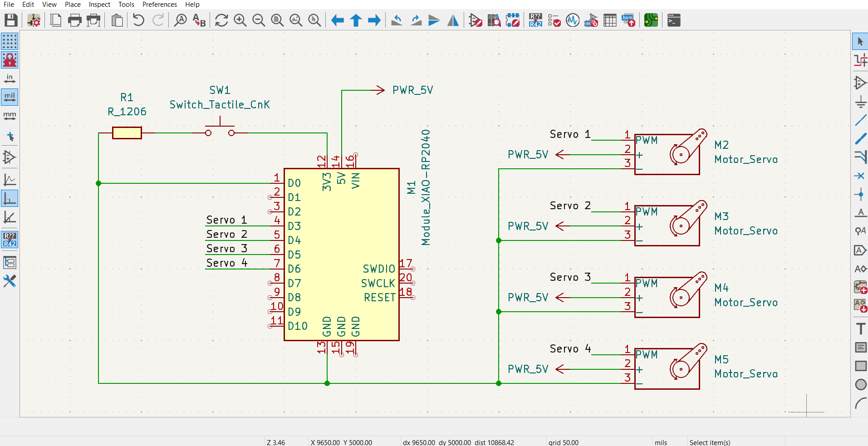Open the Edit menu
The image size is (868, 446).
[x=28, y=4]
